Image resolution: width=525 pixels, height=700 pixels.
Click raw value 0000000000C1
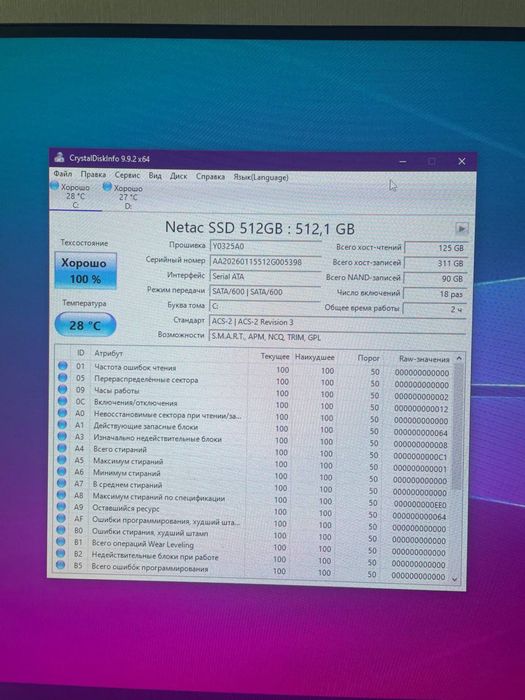[421, 457]
